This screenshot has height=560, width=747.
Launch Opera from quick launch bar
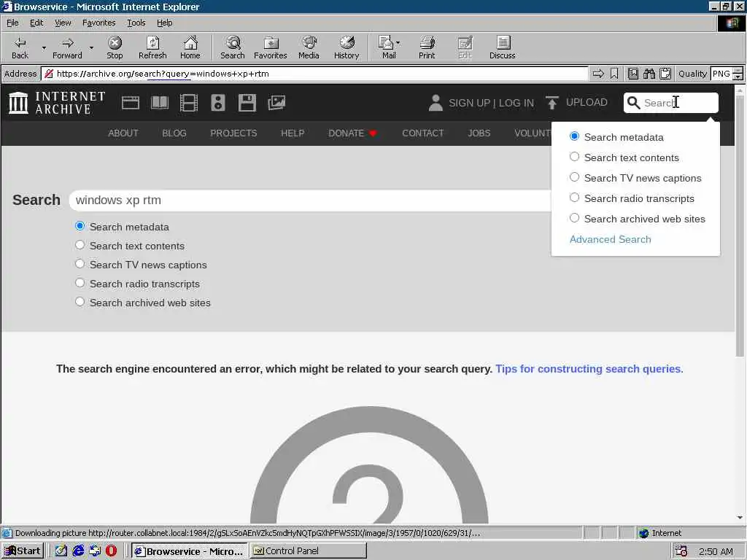(x=111, y=551)
